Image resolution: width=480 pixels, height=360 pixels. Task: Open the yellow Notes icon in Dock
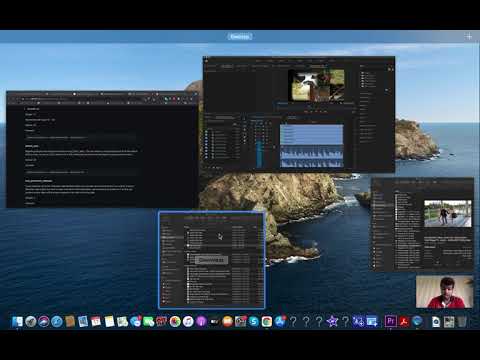(x=109, y=322)
